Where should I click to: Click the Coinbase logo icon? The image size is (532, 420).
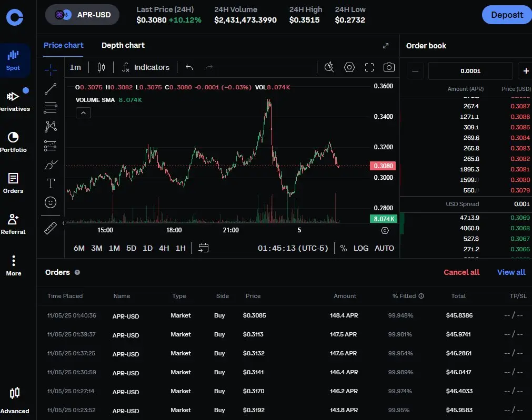(x=15, y=17)
